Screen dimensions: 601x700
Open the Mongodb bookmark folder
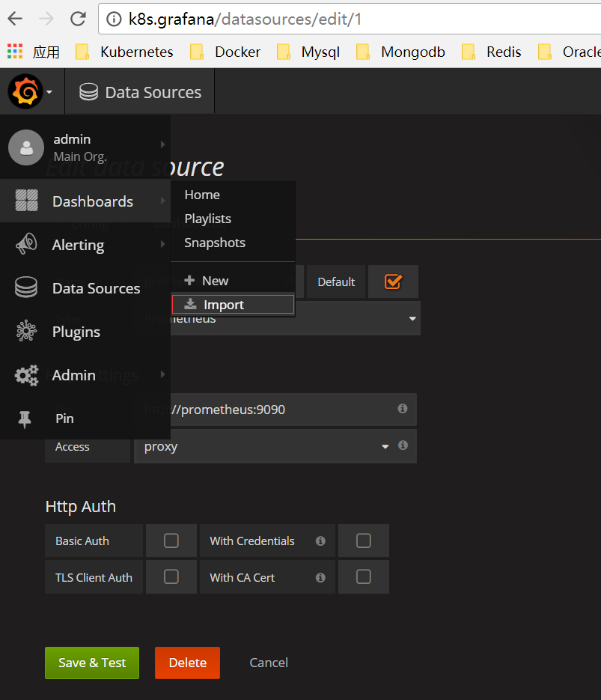coord(400,52)
